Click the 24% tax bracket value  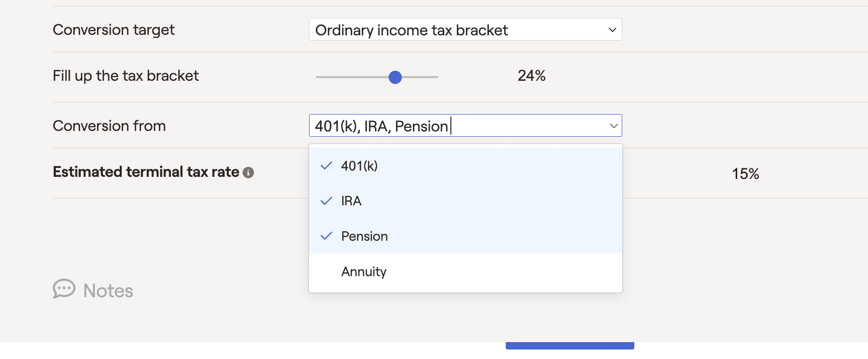[x=532, y=76]
